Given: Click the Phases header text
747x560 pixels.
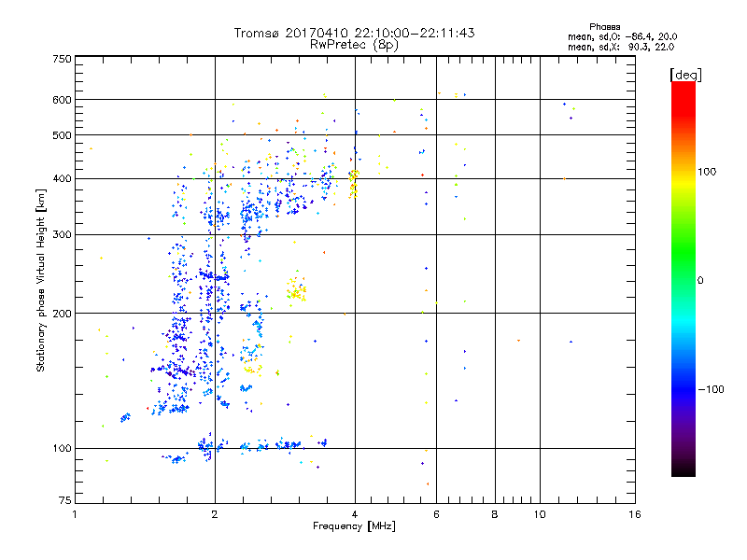Looking at the screenshot, I should pos(604,27).
